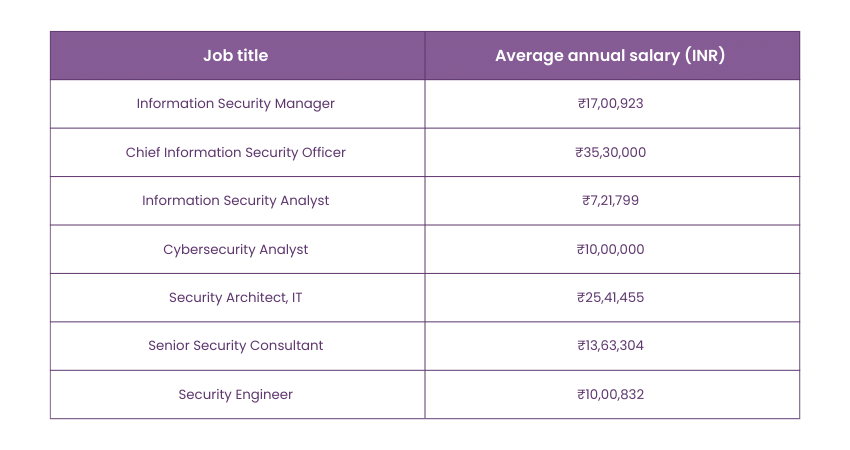Click the ₹10,00,000 salary value
The height and width of the screenshot is (450, 850).
(610, 249)
